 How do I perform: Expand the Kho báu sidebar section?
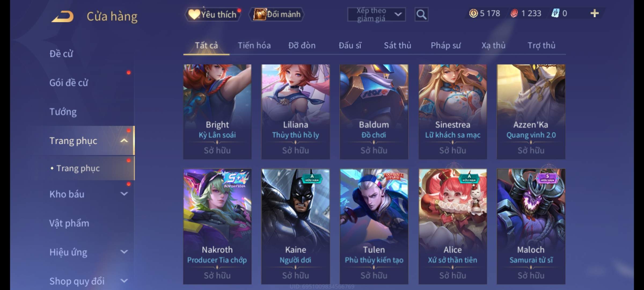124,194
